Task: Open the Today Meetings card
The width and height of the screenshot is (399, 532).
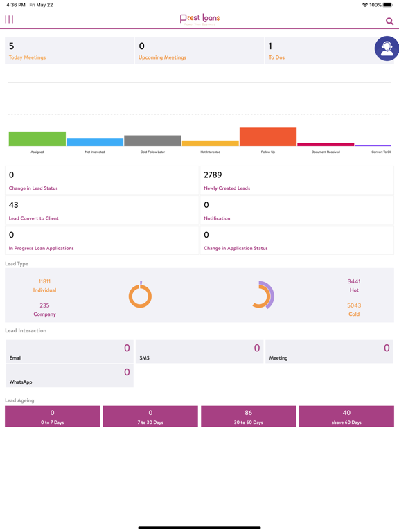Action: click(69, 50)
